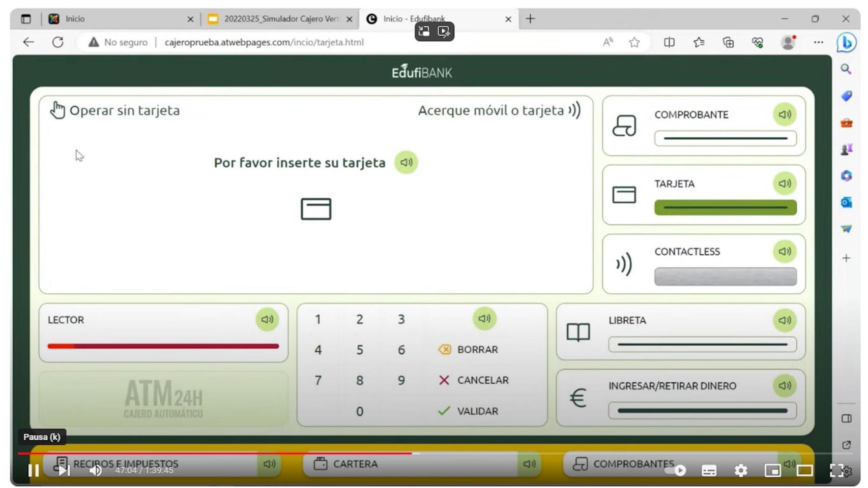Image resolution: width=868 pixels, height=488 pixels.
Task: Toggle subtitles in the video player
Action: [709, 471]
